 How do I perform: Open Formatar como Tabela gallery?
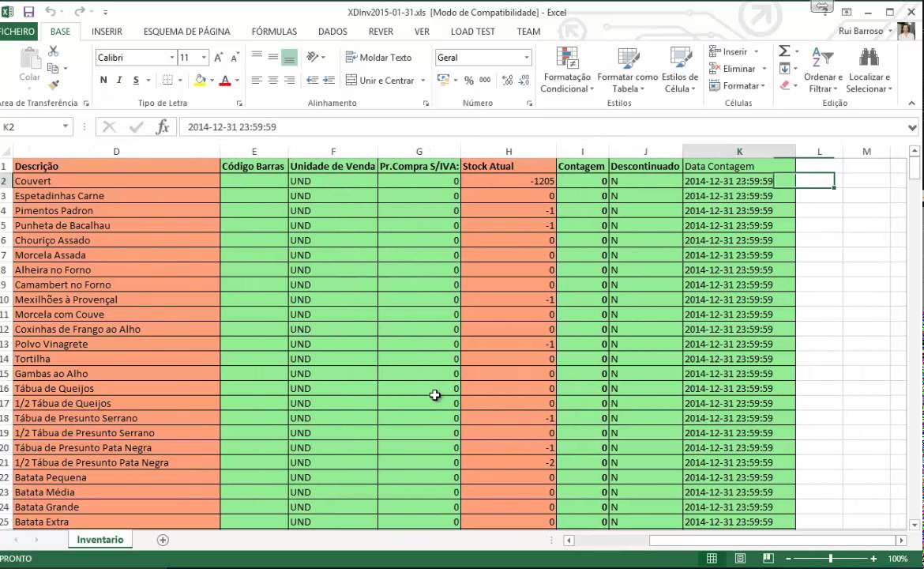point(627,70)
